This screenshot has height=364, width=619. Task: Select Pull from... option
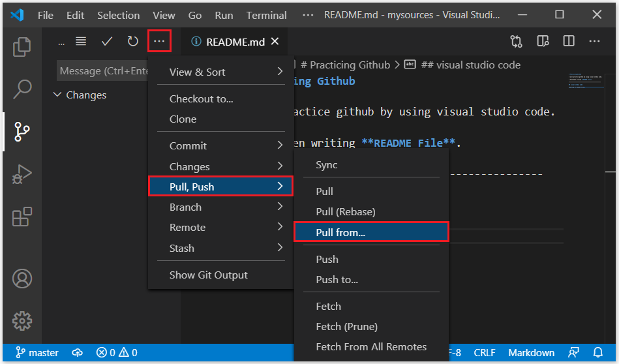pos(371,232)
